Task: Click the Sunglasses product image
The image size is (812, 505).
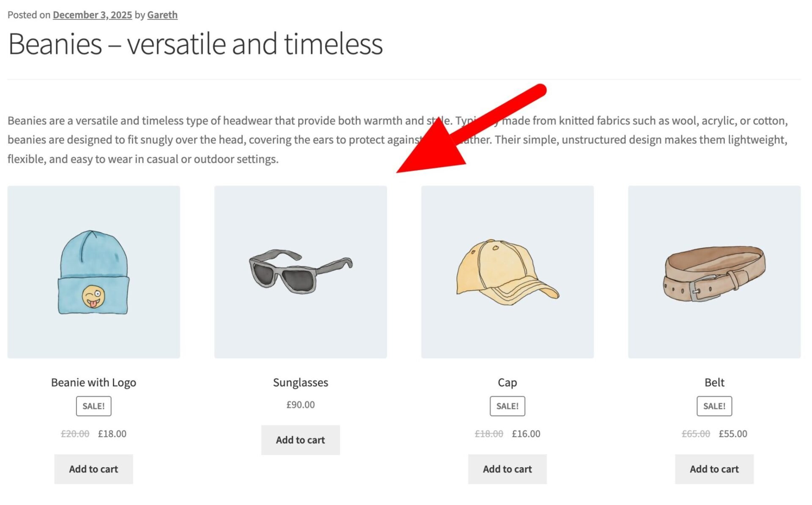Action: (300, 272)
